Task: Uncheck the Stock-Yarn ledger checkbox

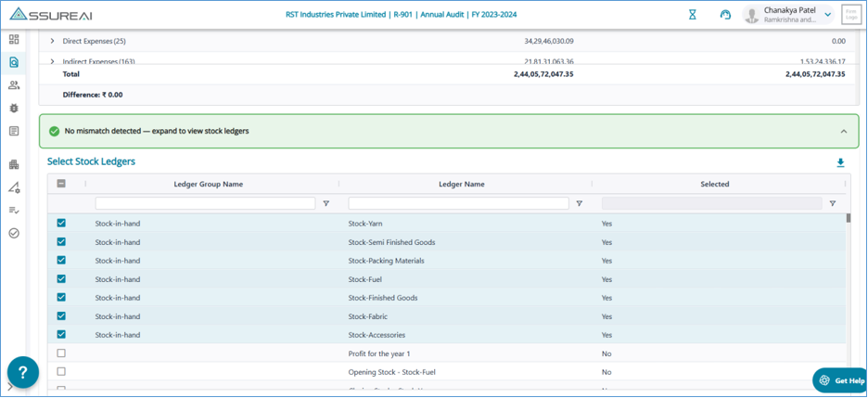Action: coord(61,224)
